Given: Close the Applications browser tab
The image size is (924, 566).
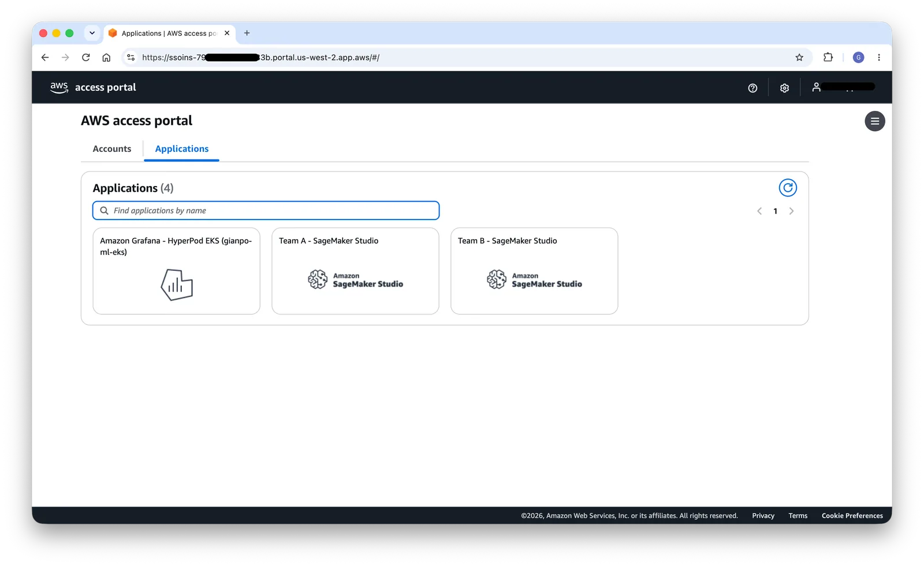Looking at the screenshot, I should 227,33.
